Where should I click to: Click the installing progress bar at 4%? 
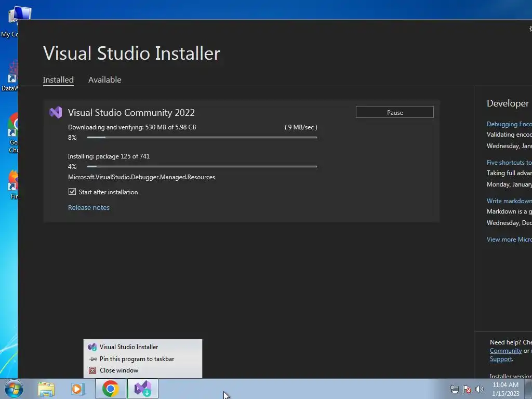(x=202, y=167)
